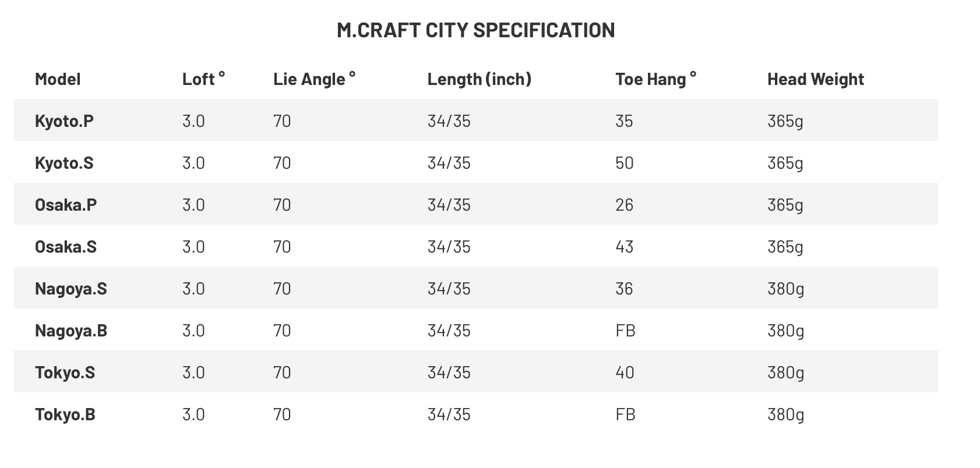
Task: Click the Nagoya.B model name
Action: click(x=71, y=331)
